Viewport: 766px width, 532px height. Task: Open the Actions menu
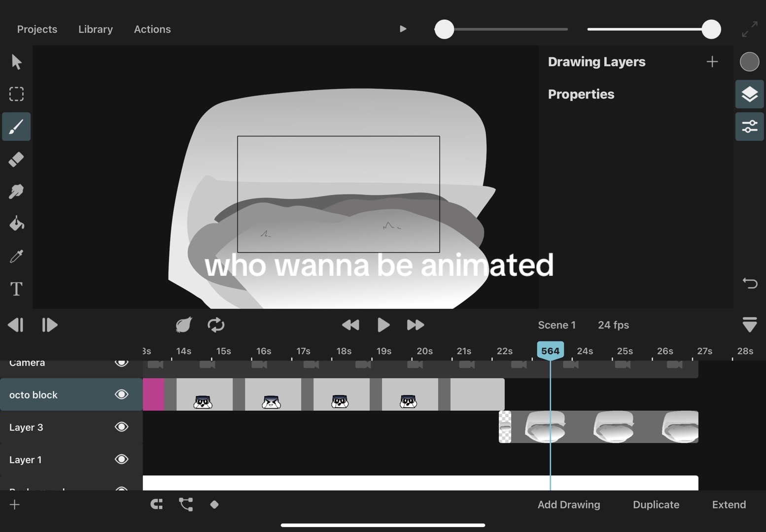(152, 29)
